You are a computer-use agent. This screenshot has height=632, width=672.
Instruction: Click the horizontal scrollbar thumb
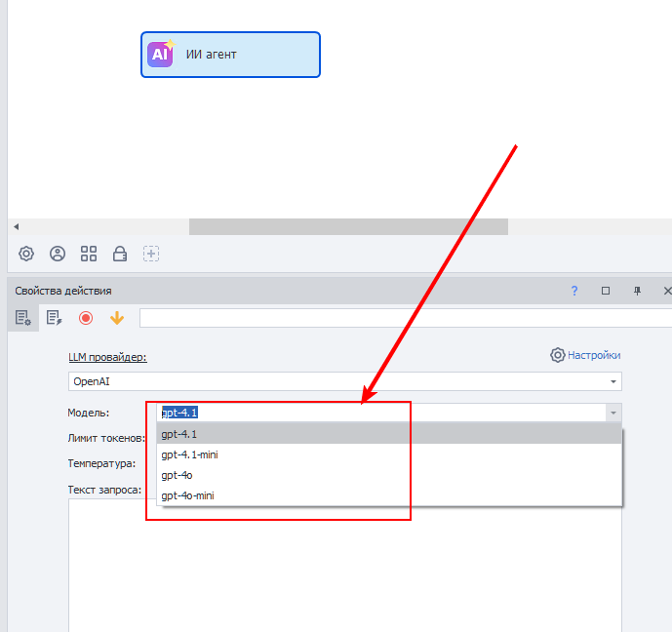point(348,226)
